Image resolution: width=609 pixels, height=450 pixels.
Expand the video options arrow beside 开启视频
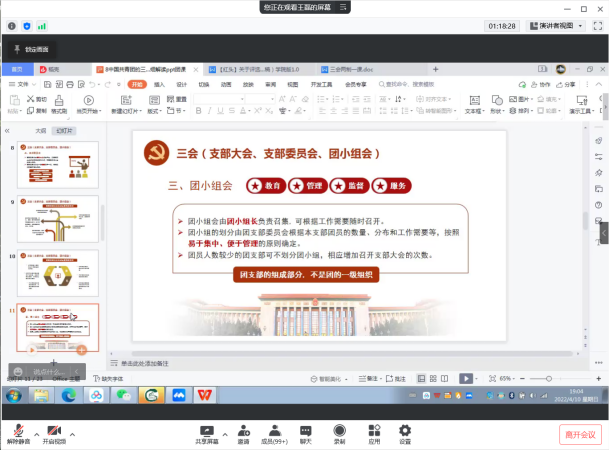[73, 433]
